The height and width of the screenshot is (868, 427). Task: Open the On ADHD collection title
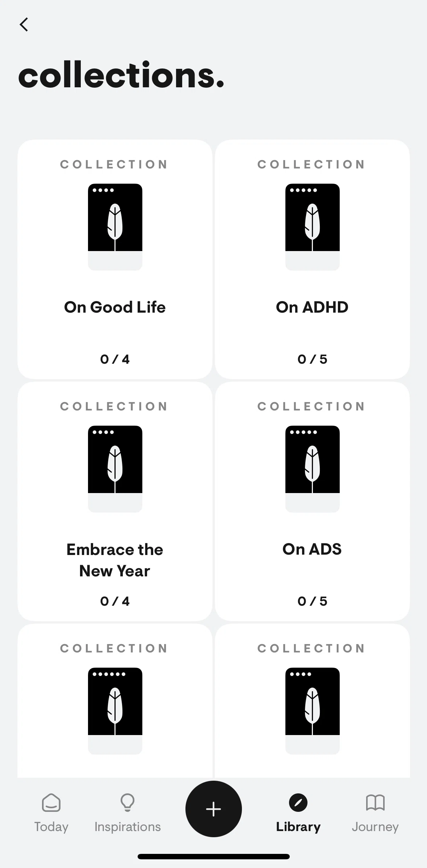tap(312, 307)
